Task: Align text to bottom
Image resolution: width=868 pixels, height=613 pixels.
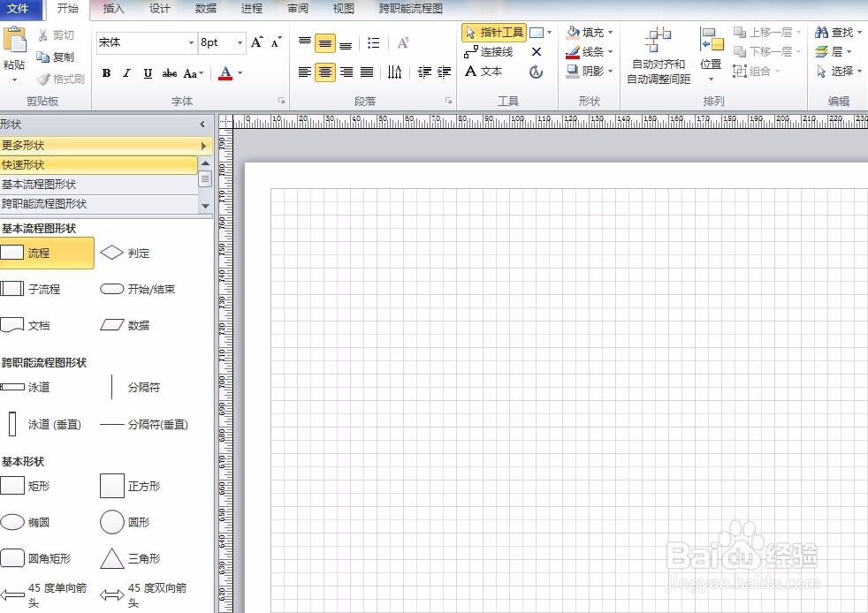Action: click(346, 42)
